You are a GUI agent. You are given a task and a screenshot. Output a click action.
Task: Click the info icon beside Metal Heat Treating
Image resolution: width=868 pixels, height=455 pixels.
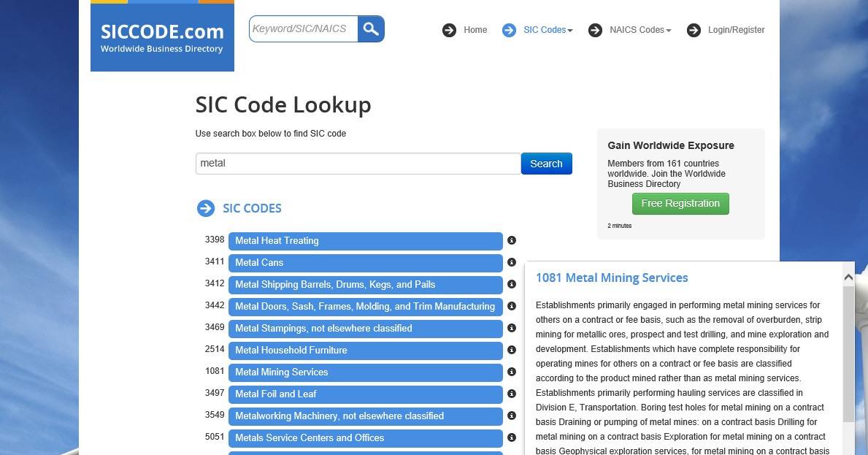[x=512, y=241]
